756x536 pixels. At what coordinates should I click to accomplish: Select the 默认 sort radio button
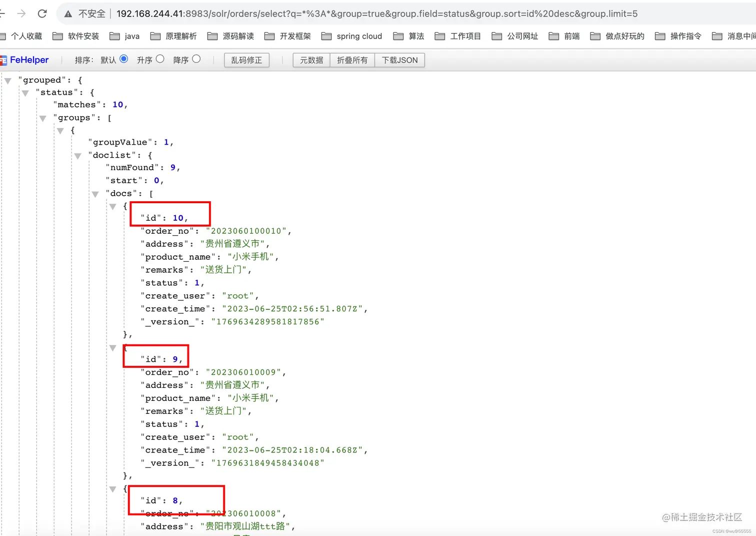[124, 59]
